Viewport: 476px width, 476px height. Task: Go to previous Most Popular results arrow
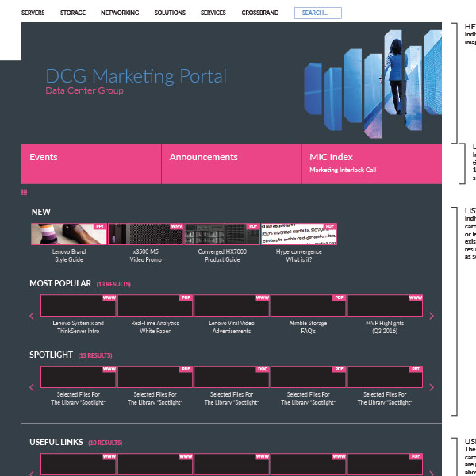(32, 316)
